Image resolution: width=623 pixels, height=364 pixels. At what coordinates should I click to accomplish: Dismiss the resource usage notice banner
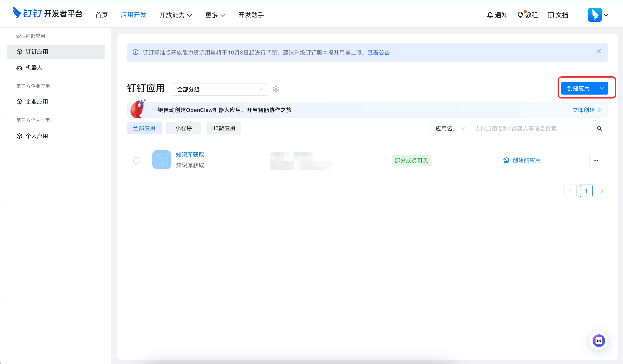point(599,51)
